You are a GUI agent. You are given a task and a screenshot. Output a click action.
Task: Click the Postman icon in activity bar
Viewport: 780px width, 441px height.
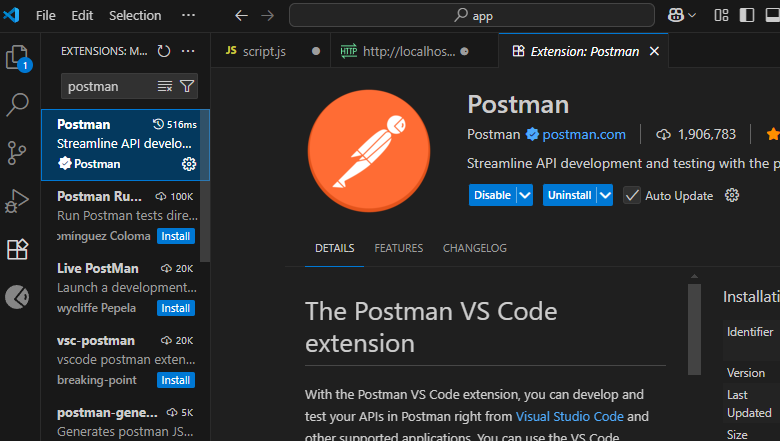coord(18,297)
